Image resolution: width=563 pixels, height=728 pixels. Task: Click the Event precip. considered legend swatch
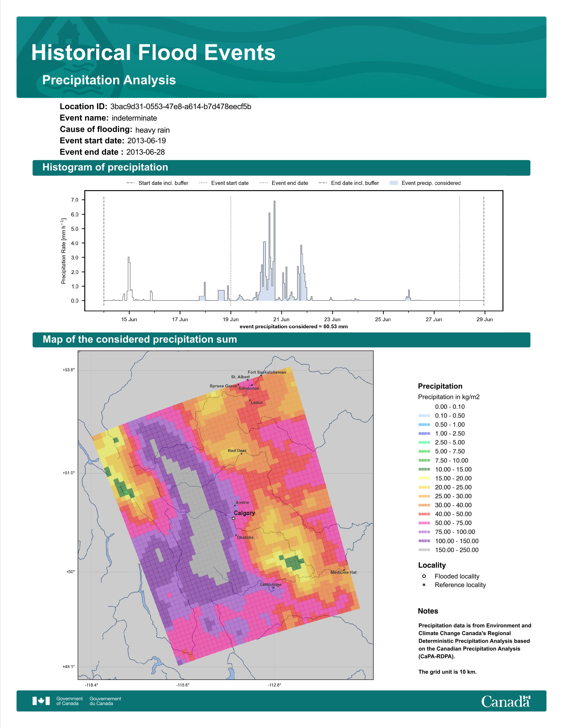(x=394, y=183)
